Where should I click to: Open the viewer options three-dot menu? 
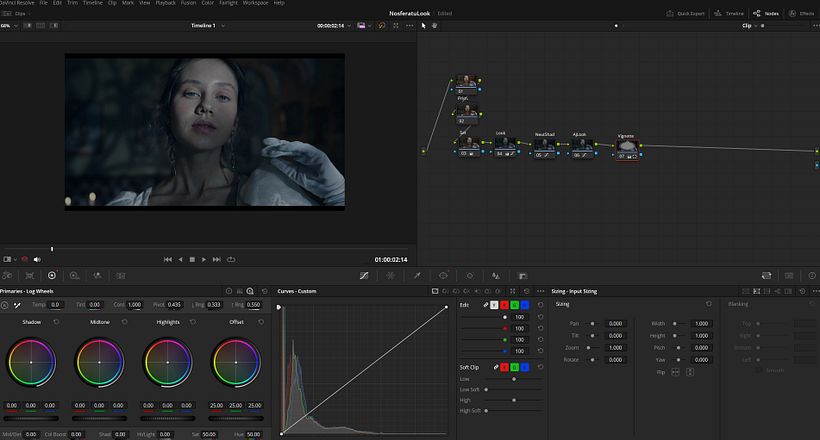pos(409,25)
